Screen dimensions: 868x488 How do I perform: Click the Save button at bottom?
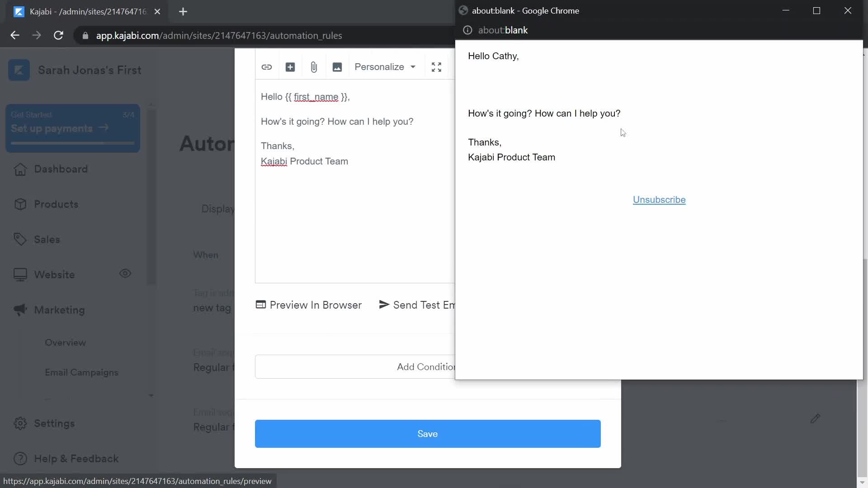[x=427, y=434]
